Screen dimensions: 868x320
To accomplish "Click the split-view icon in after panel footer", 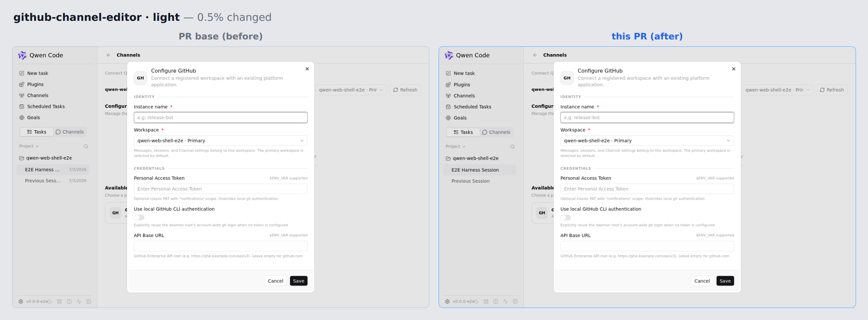I will coord(496,302).
